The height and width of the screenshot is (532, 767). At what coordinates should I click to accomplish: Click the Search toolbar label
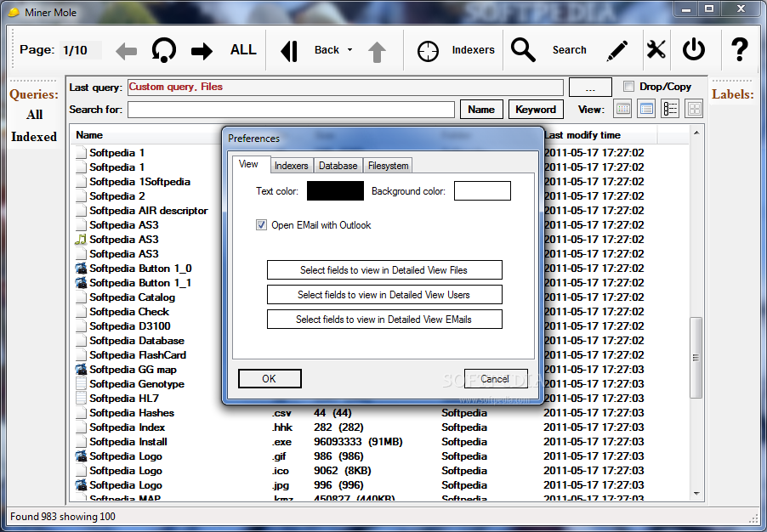[570, 50]
